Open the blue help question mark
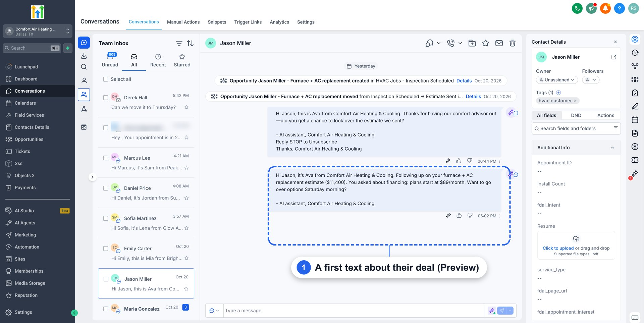The image size is (644, 323). 619,8
